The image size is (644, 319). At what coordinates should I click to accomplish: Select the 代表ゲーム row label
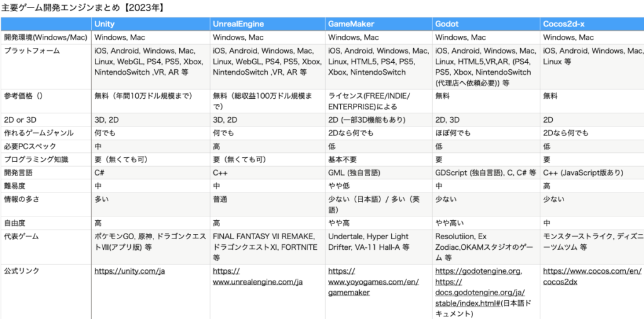(x=45, y=247)
